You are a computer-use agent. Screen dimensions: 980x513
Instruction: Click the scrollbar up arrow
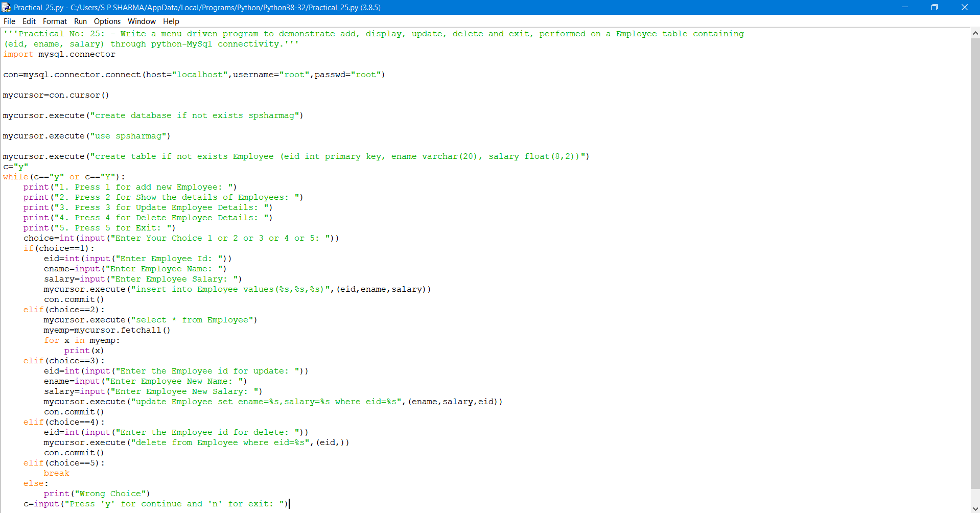pyautogui.click(x=975, y=32)
